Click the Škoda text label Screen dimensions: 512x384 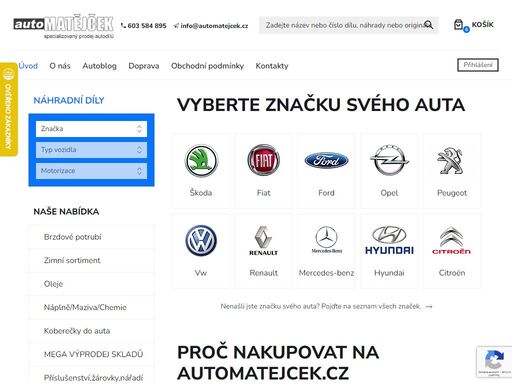(x=201, y=193)
